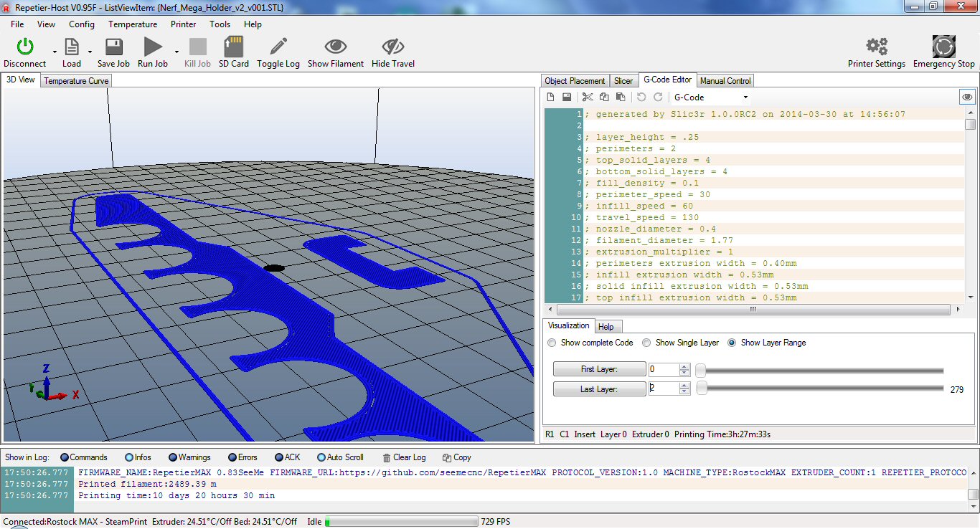Open the Temperature menu

click(133, 24)
